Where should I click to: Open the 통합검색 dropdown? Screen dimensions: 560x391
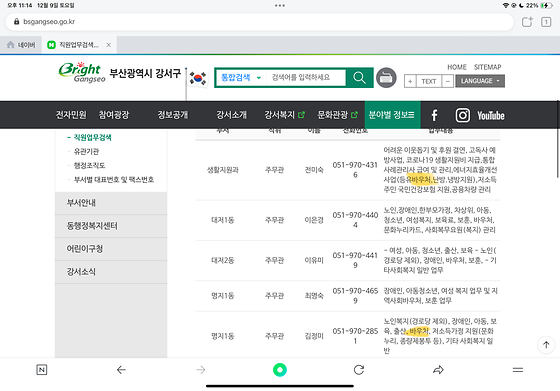pos(241,77)
